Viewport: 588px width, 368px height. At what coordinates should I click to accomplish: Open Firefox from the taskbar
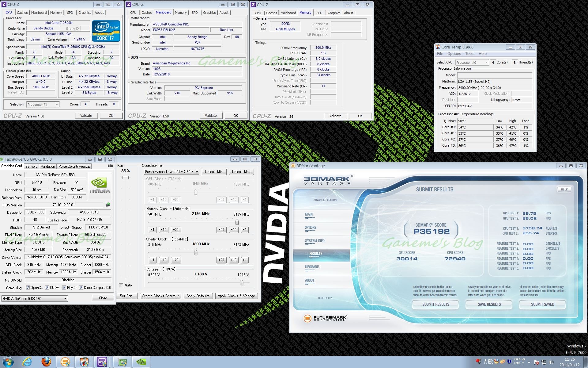pos(47,362)
